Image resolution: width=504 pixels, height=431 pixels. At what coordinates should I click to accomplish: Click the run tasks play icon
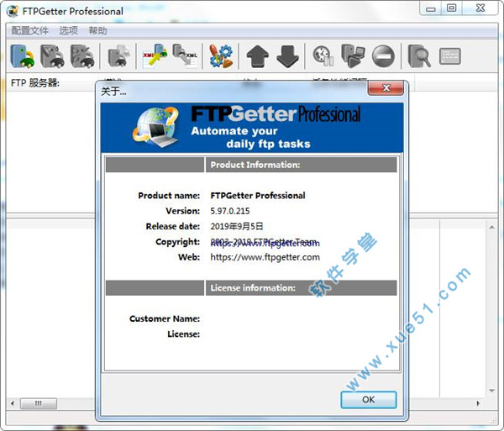click(x=353, y=56)
